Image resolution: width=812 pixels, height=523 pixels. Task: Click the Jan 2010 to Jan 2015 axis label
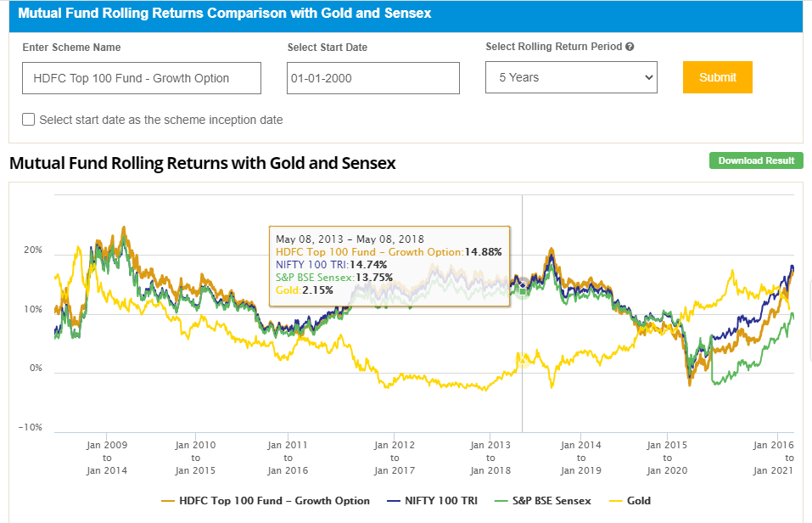coord(195,458)
